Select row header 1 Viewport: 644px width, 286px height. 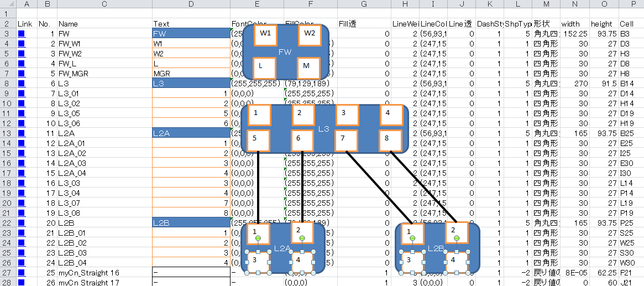8,14
